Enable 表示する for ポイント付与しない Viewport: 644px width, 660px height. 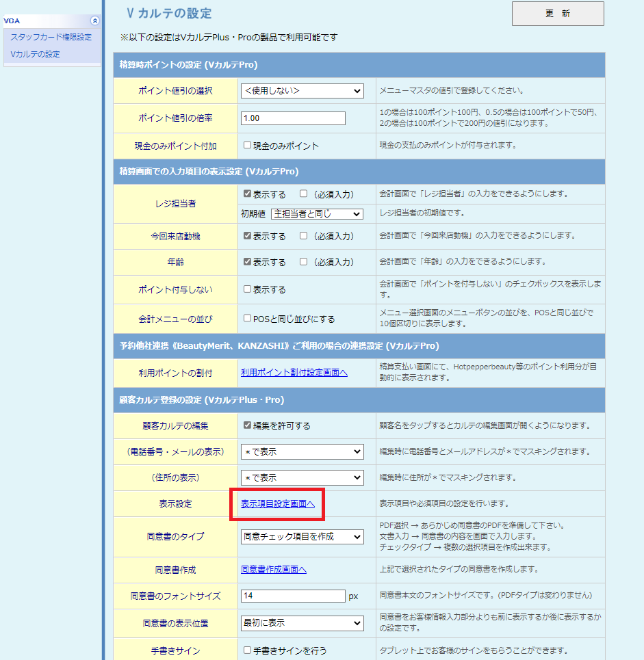[248, 289]
